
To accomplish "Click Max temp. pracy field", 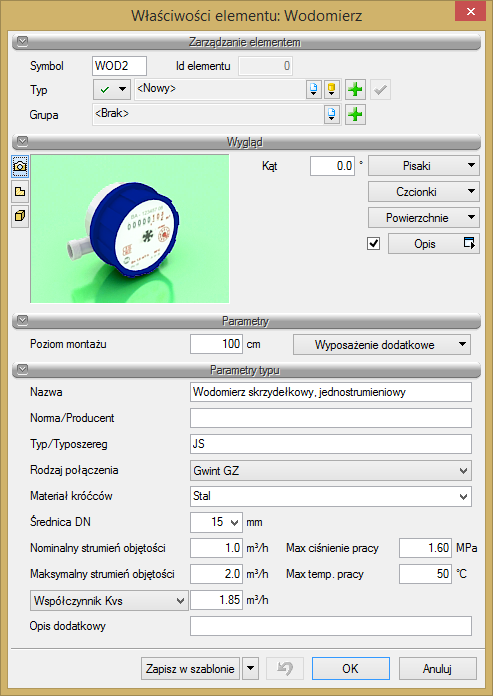I will point(425,574).
